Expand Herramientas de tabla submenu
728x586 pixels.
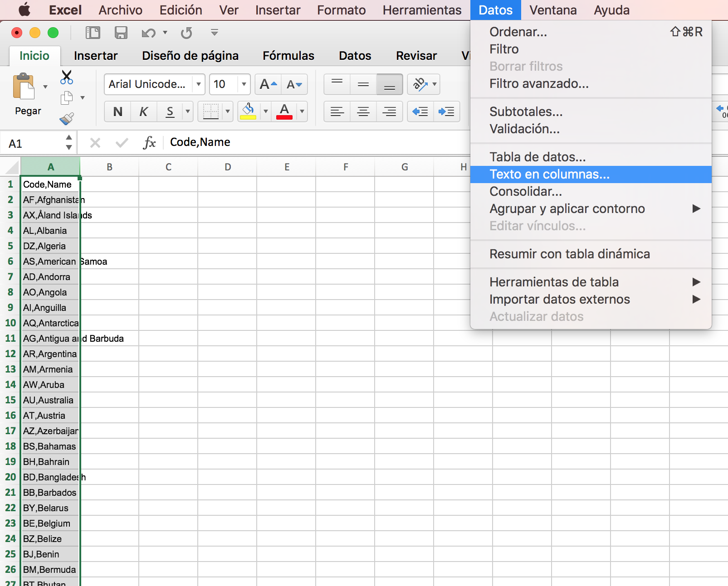tap(591, 282)
